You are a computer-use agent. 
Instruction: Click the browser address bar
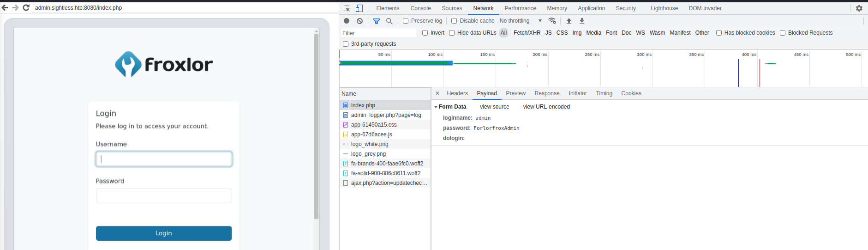[x=185, y=8]
